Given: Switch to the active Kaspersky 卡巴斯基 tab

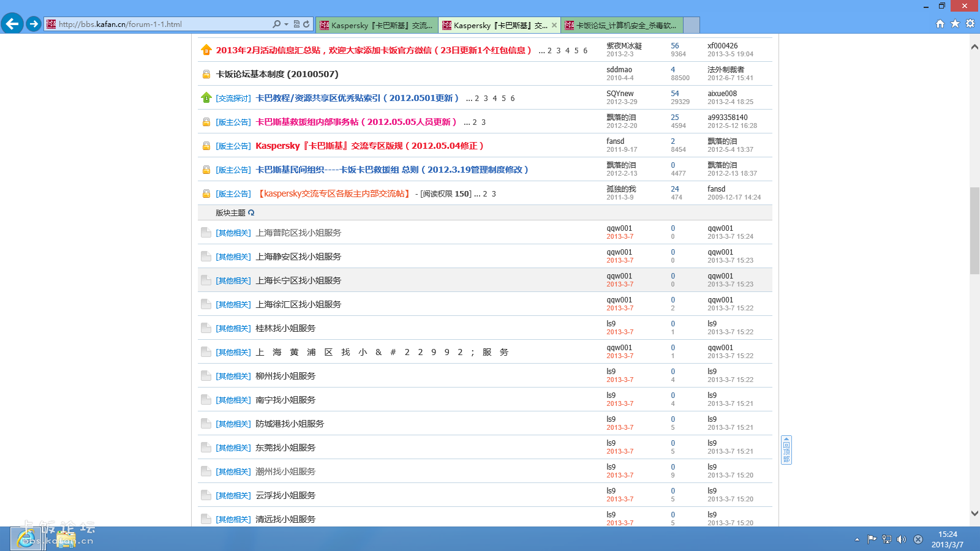Looking at the screenshot, I should click(x=499, y=25).
